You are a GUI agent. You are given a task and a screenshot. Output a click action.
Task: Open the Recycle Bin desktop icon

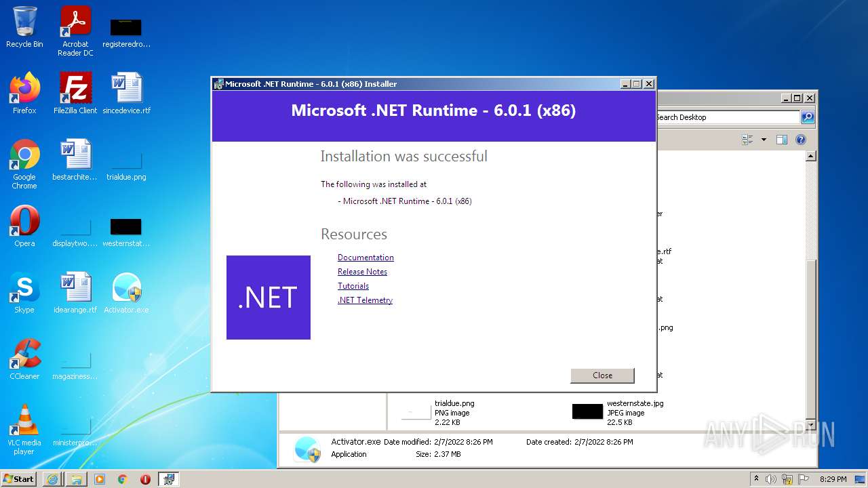24,27
